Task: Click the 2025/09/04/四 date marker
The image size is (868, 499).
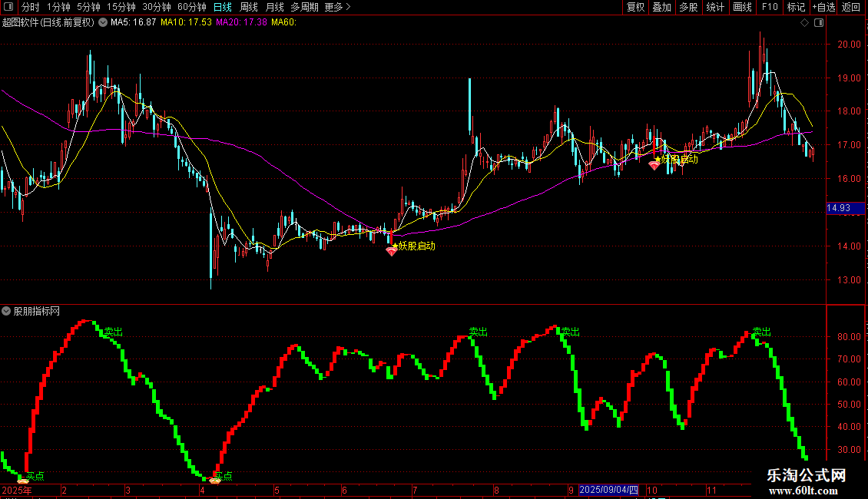Action: click(x=608, y=490)
